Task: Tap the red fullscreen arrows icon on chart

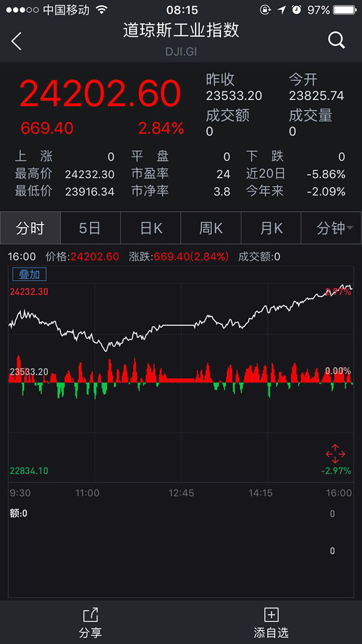Action: point(335,453)
